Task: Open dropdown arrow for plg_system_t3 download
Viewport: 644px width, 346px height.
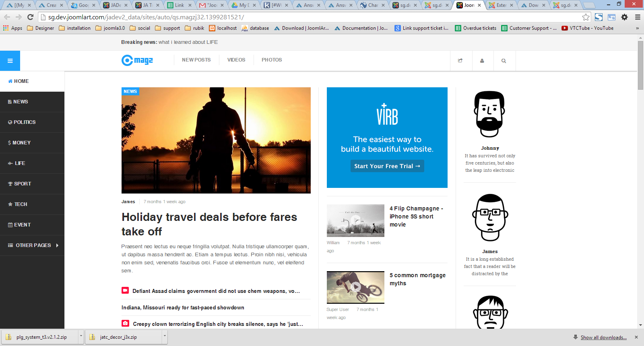Action: [x=81, y=337]
